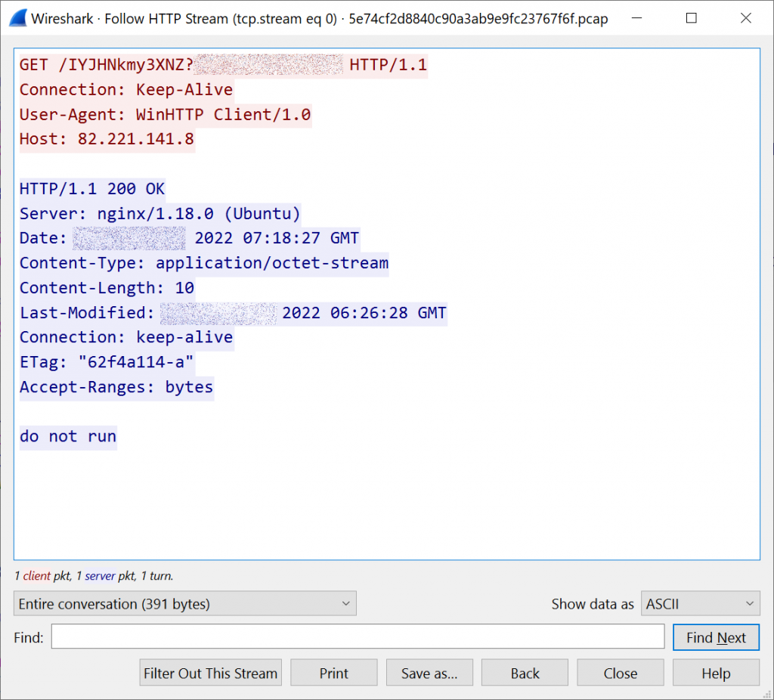This screenshot has width=774, height=700.
Task: Click the Find Next button
Action: [716, 637]
